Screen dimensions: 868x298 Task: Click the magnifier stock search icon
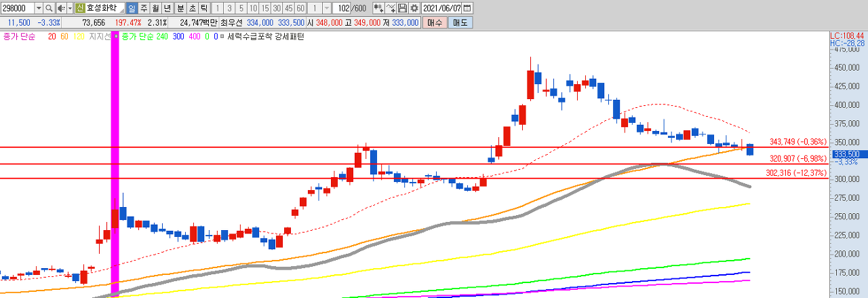(x=49, y=8)
